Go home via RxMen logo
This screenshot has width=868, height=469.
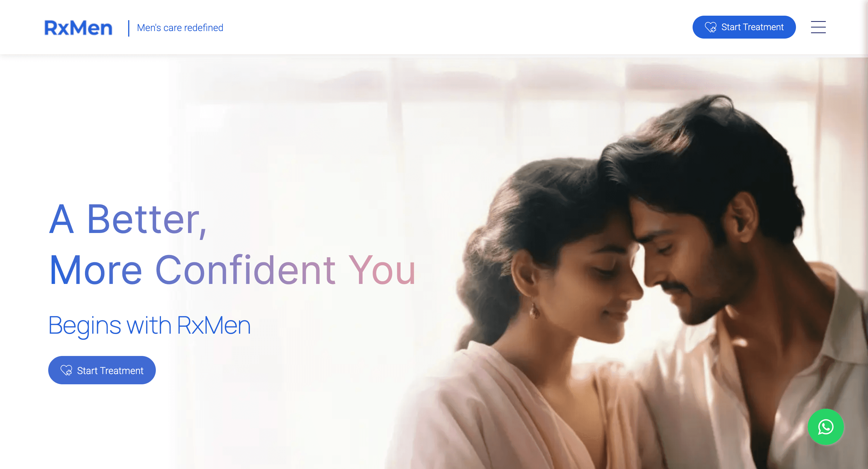(78, 28)
